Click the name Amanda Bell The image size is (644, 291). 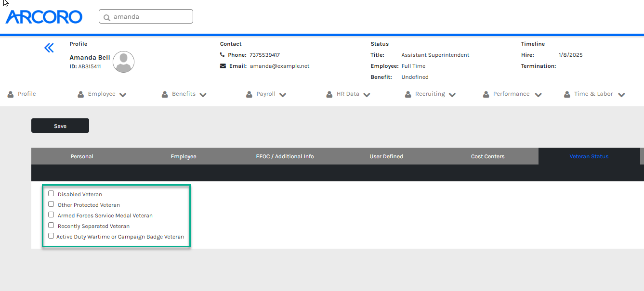click(x=90, y=57)
